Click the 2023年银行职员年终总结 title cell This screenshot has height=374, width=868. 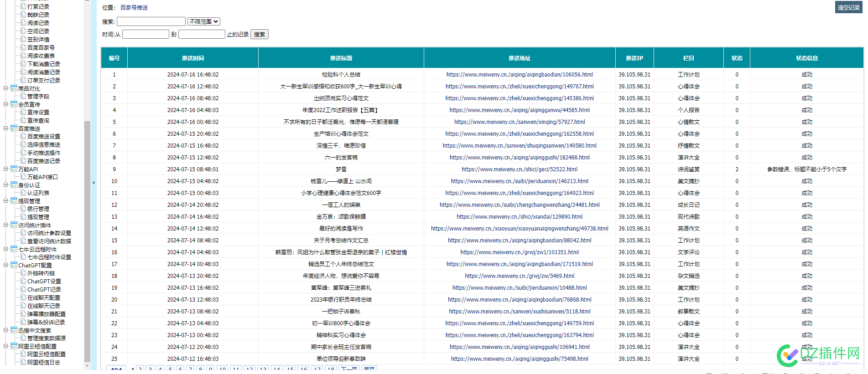(x=341, y=300)
